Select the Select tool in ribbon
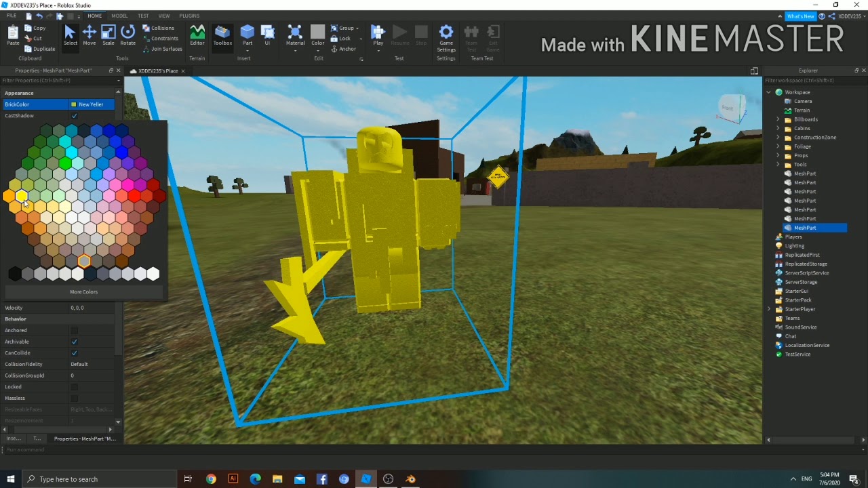The image size is (868, 488). (x=70, y=36)
